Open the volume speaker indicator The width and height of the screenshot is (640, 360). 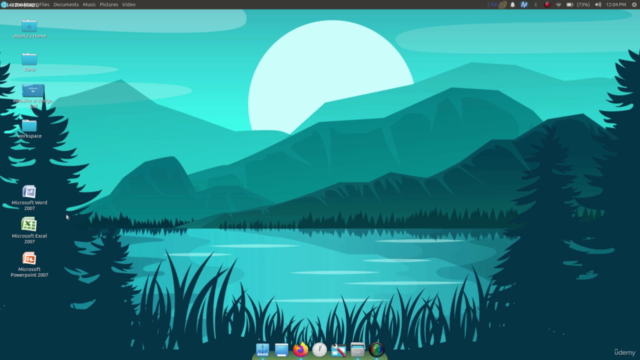pyautogui.click(x=598, y=4)
